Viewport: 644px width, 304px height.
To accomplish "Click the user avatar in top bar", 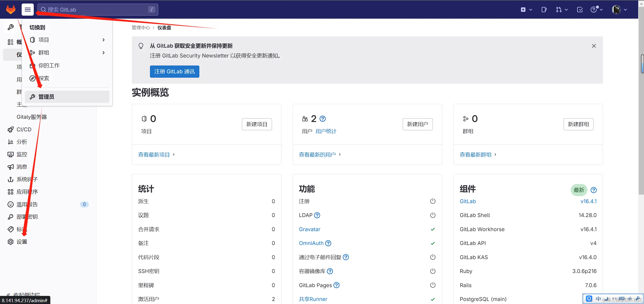I will 616,10.
